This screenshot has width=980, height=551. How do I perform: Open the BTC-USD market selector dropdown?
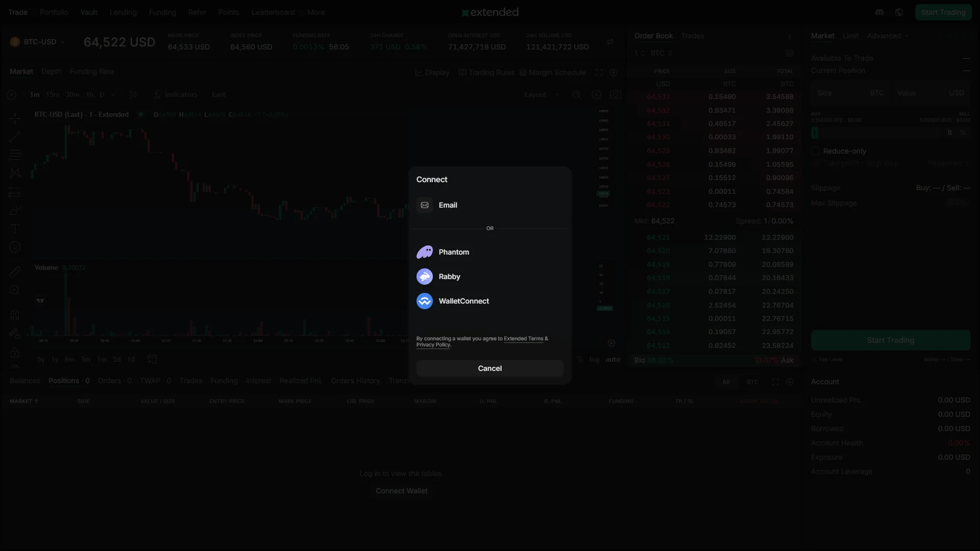pyautogui.click(x=38, y=42)
